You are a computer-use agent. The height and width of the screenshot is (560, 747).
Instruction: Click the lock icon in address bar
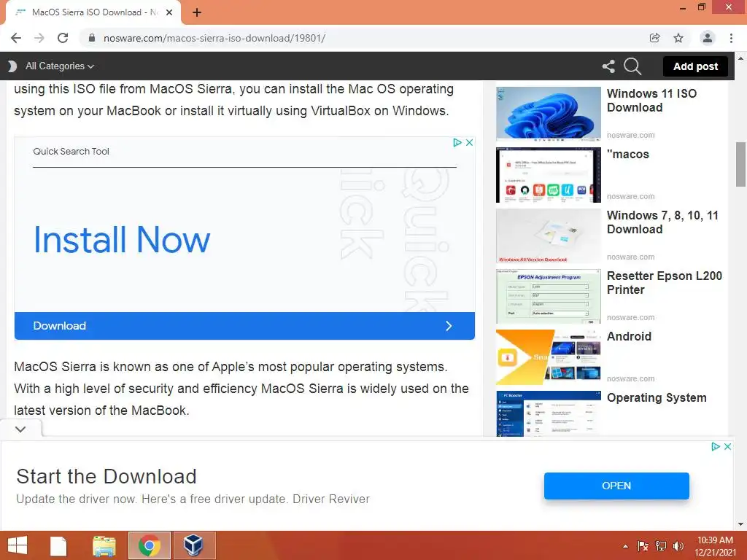click(92, 38)
